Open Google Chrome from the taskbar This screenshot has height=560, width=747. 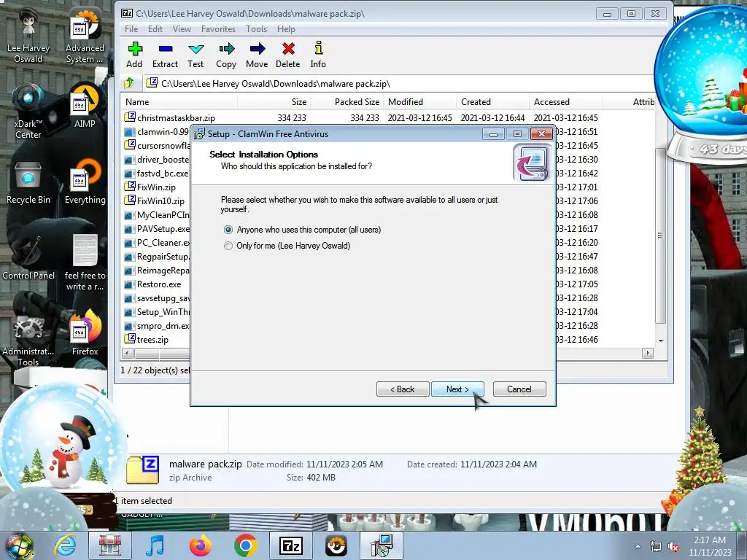click(245, 545)
